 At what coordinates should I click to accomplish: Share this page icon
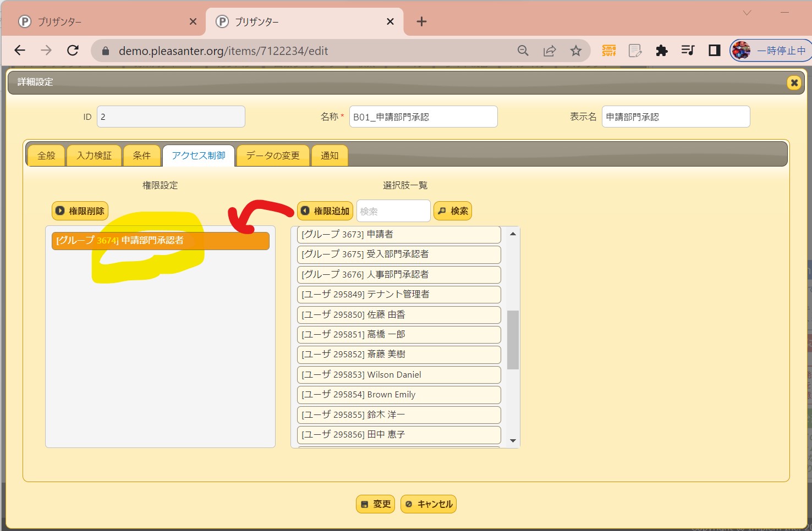pos(550,51)
